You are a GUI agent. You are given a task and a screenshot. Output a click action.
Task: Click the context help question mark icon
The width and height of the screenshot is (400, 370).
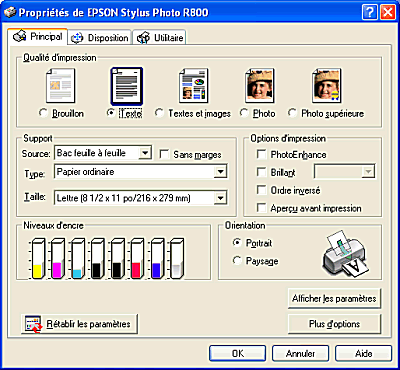click(369, 13)
